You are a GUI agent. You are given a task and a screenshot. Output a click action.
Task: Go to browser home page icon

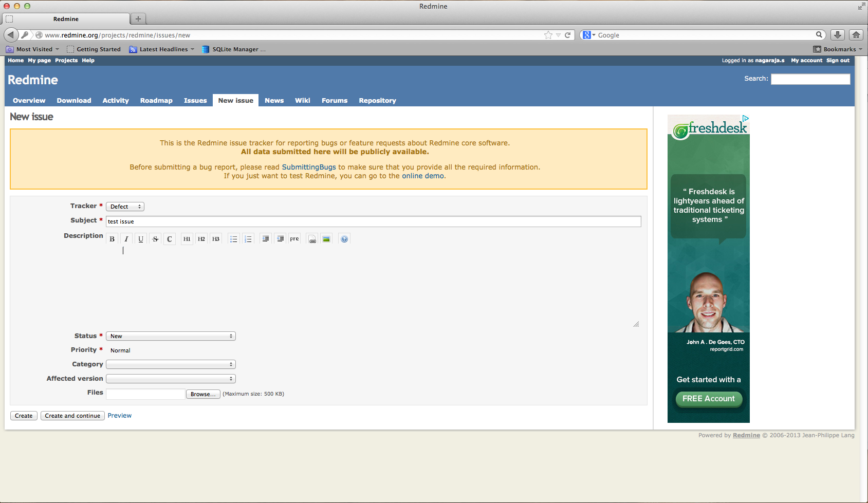click(x=856, y=35)
